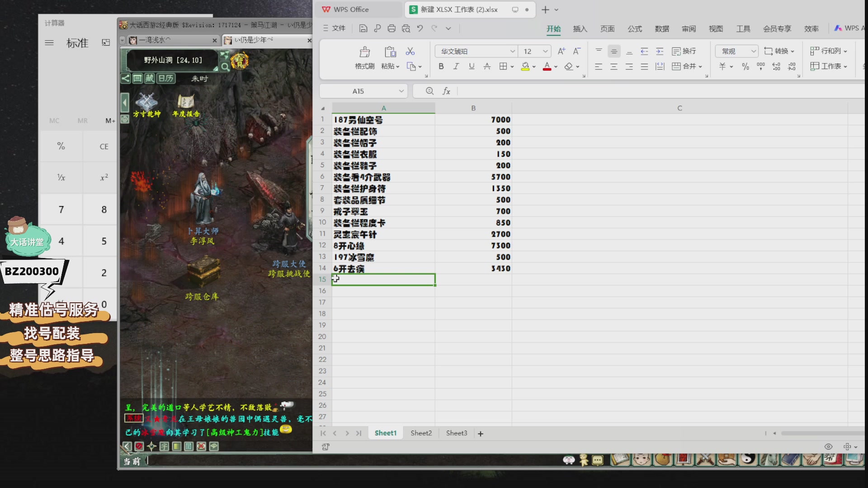
Task: Click the Paste (粘贴) clipboard icon
Action: click(x=390, y=52)
